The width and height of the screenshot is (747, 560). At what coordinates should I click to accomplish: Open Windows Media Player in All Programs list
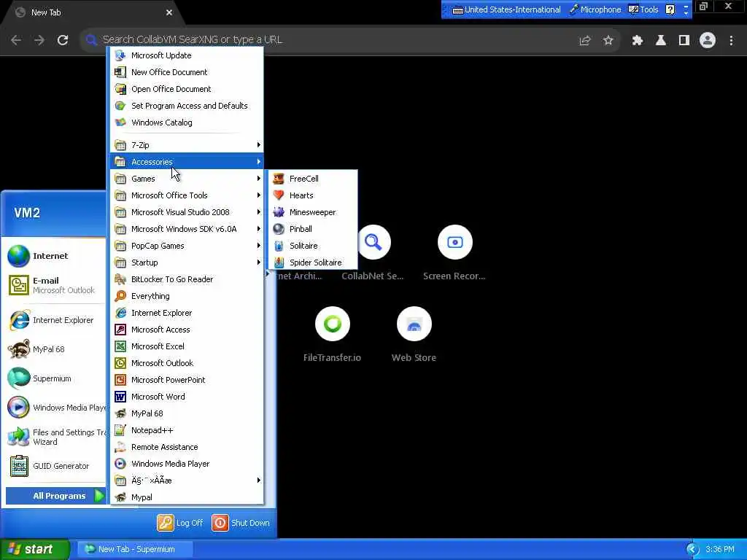(x=187, y=463)
